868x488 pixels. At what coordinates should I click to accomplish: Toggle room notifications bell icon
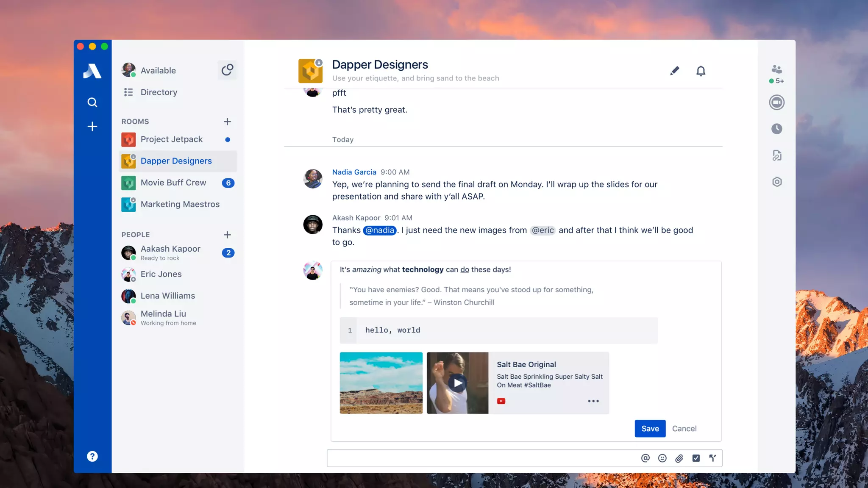point(701,71)
